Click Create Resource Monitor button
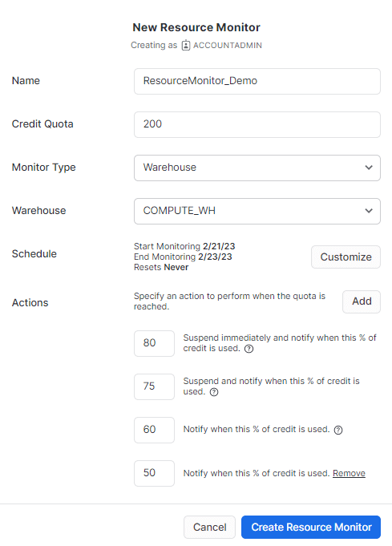 (x=311, y=527)
